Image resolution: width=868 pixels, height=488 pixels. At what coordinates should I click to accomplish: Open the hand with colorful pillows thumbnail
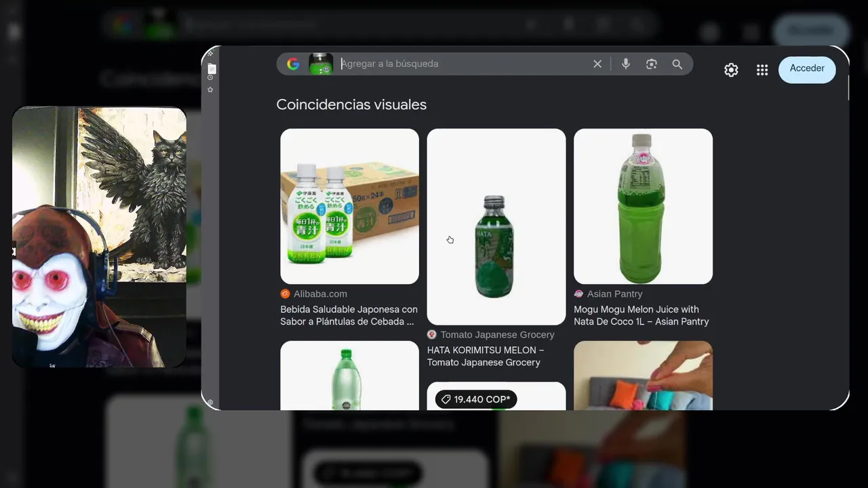click(x=643, y=375)
